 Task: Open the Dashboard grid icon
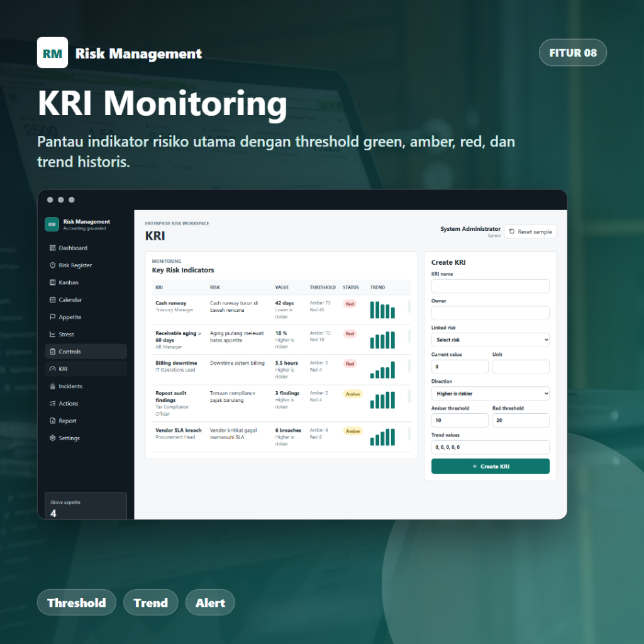(x=53, y=248)
